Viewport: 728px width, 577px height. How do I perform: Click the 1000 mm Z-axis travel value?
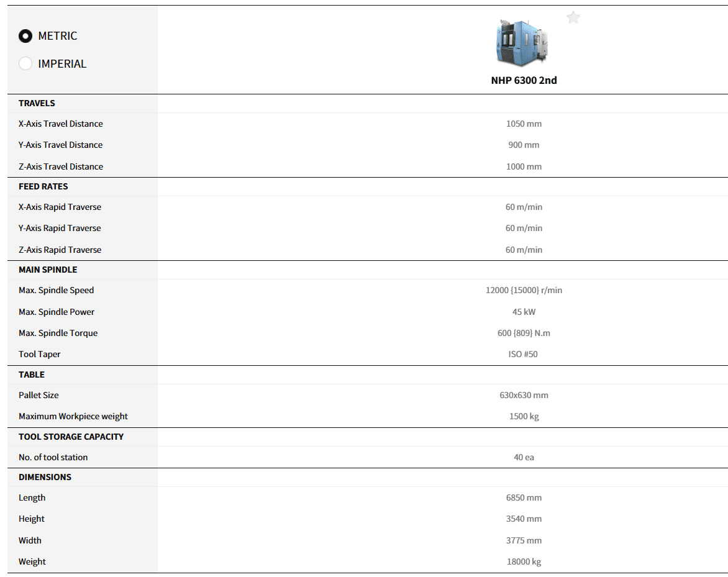[x=524, y=166]
